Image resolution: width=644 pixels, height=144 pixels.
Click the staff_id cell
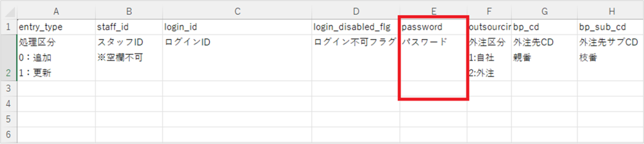(129, 27)
